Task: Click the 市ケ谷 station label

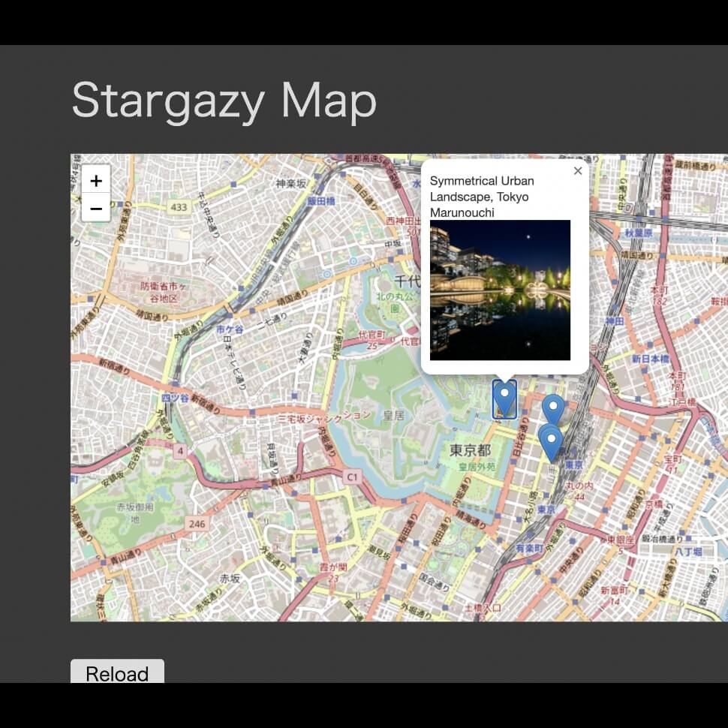Action: pyautogui.click(x=230, y=330)
